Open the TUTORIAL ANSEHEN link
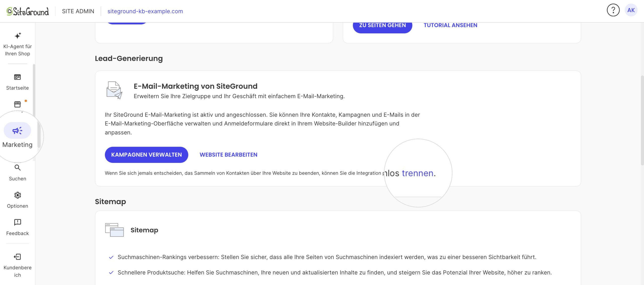This screenshot has height=285, width=644. pyautogui.click(x=450, y=25)
